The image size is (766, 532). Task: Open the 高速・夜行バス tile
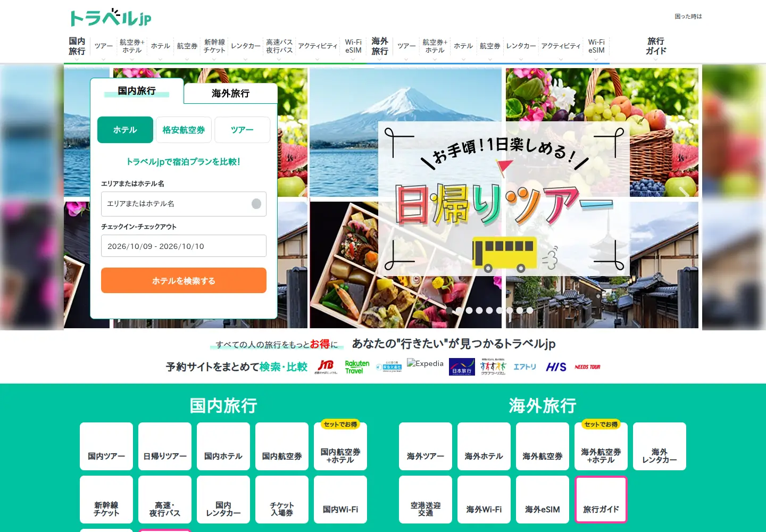[x=165, y=500]
